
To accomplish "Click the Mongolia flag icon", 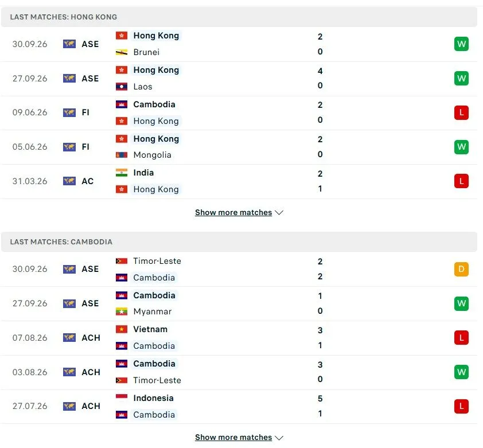I will point(122,155).
